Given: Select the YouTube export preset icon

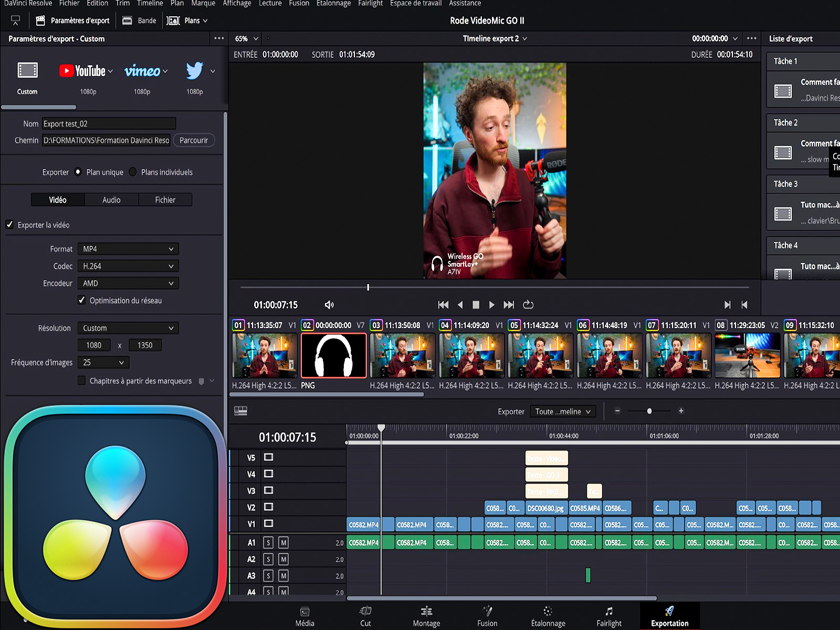Looking at the screenshot, I should coord(82,71).
